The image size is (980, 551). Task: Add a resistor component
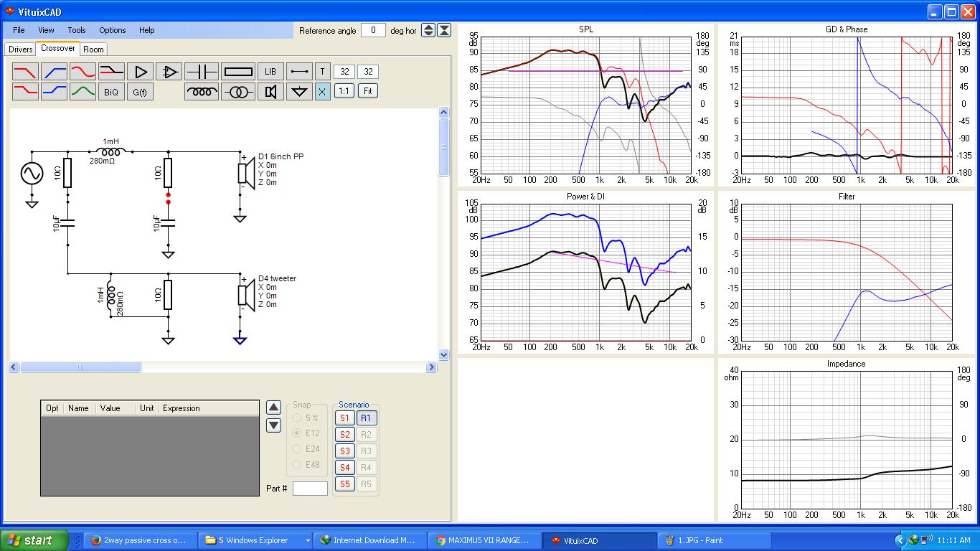(238, 72)
